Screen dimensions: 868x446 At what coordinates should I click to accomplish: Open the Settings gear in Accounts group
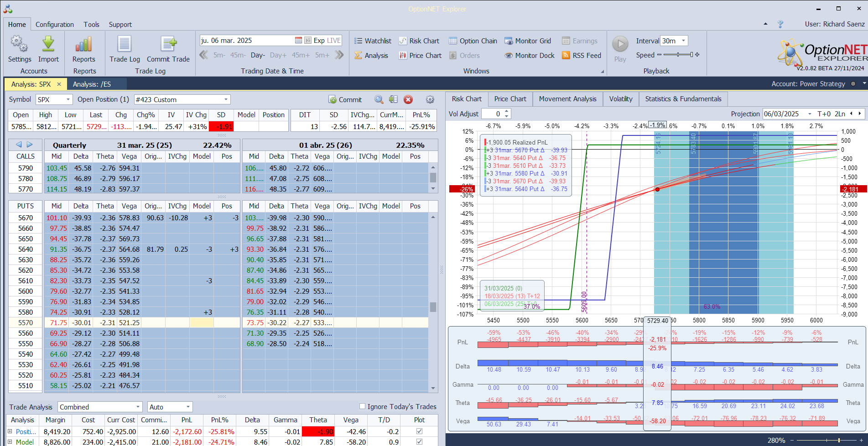19,44
